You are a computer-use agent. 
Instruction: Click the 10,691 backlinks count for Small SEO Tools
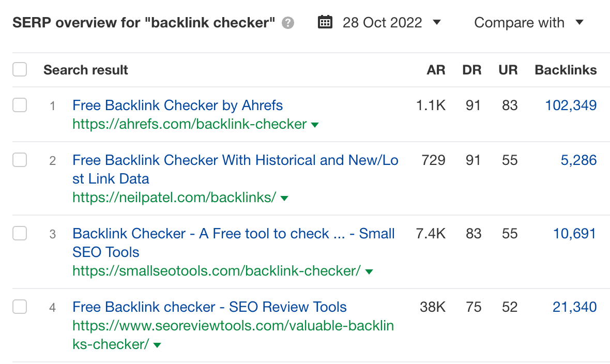[574, 233]
